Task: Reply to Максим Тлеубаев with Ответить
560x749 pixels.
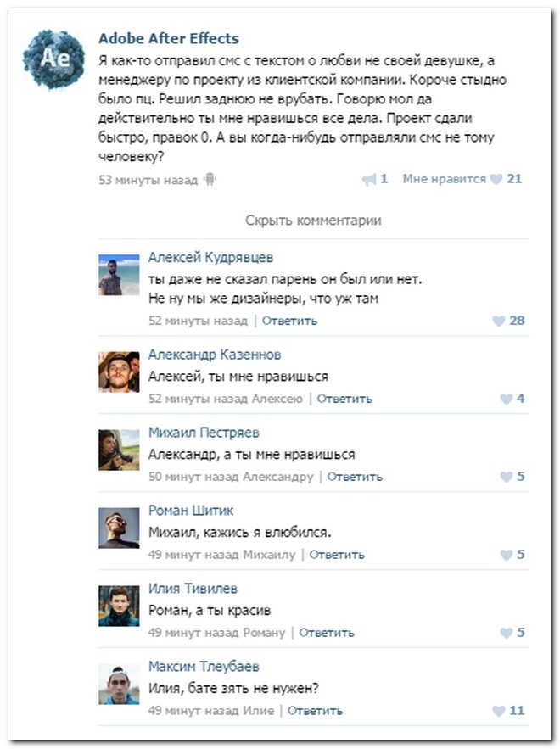Action: tap(315, 710)
